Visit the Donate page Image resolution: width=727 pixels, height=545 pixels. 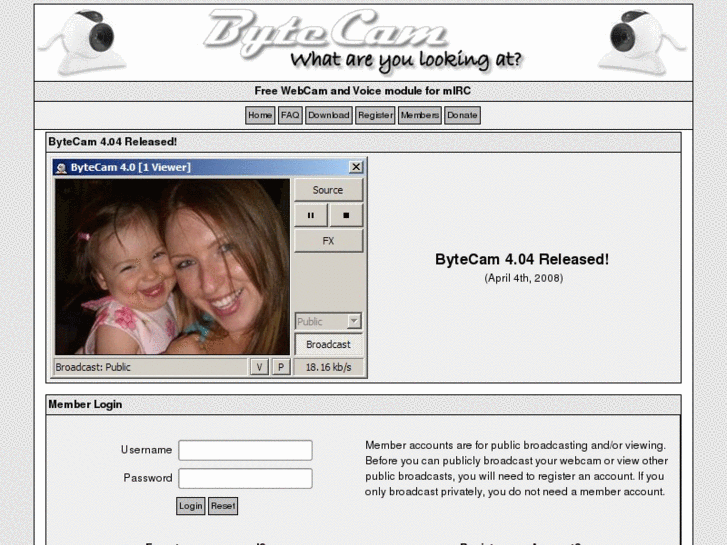[462, 115]
